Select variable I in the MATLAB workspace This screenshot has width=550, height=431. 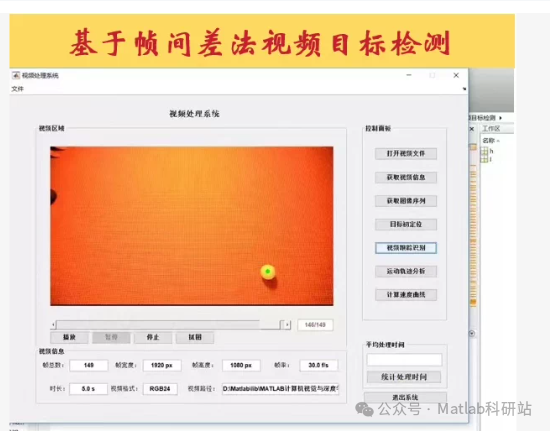click(487, 160)
